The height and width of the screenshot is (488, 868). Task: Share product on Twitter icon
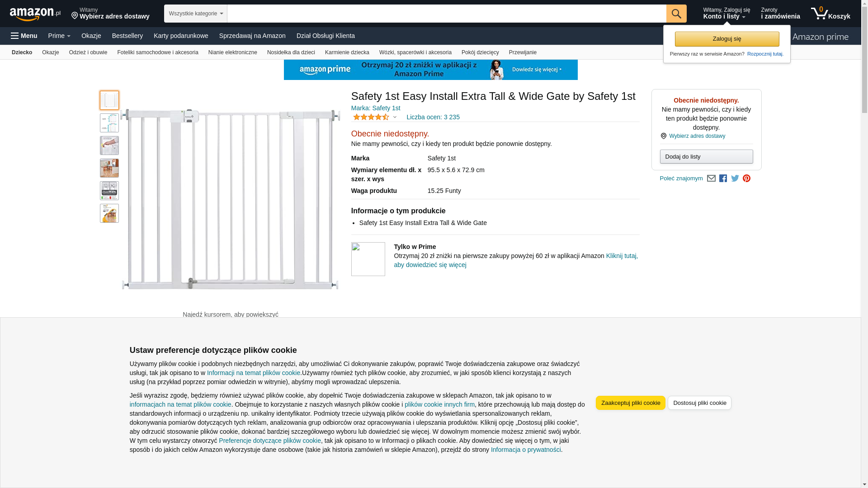(x=735, y=178)
